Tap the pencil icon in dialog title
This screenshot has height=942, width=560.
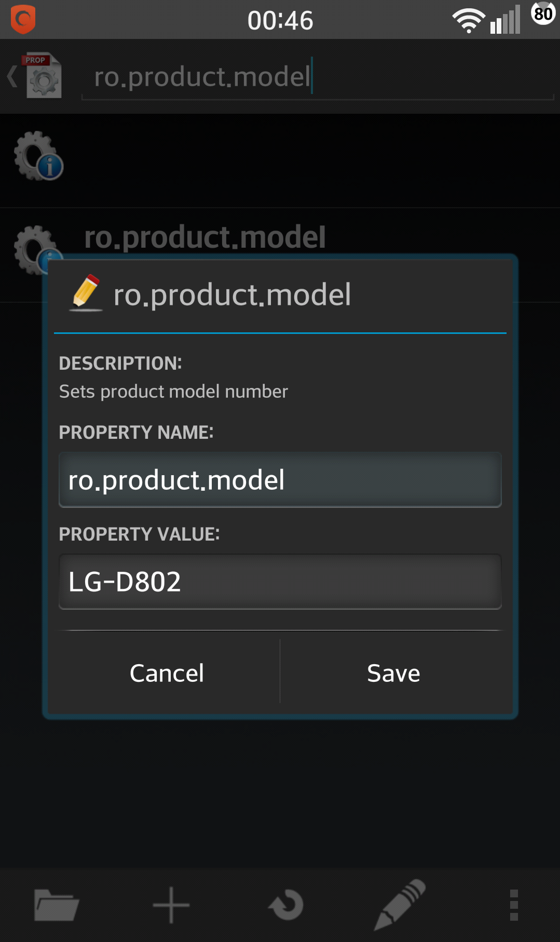pos(86,293)
